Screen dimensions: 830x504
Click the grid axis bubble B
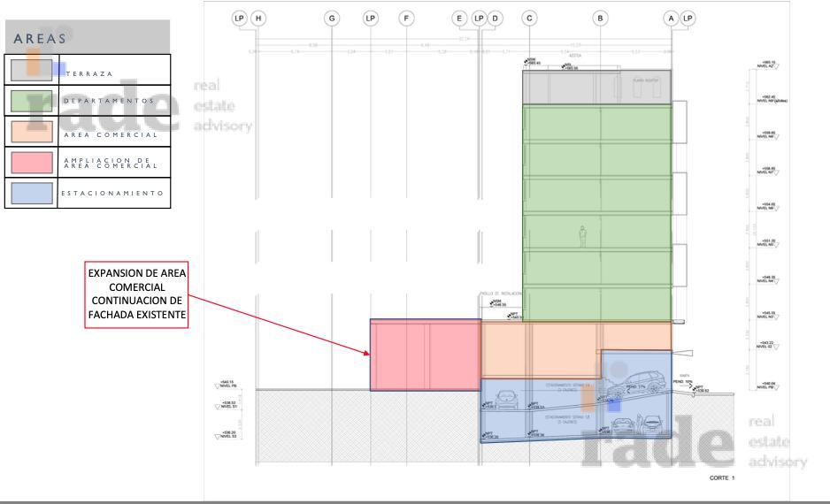point(600,19)
